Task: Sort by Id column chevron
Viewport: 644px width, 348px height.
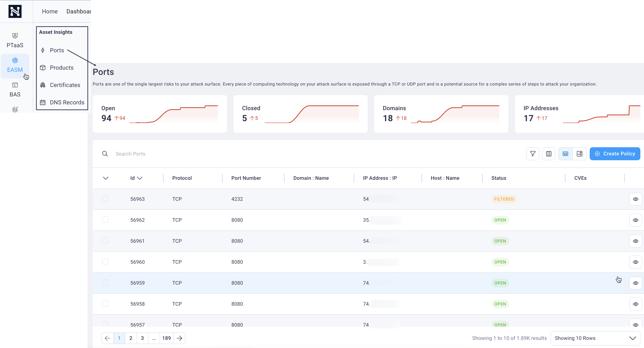Action: pos(140,178)
